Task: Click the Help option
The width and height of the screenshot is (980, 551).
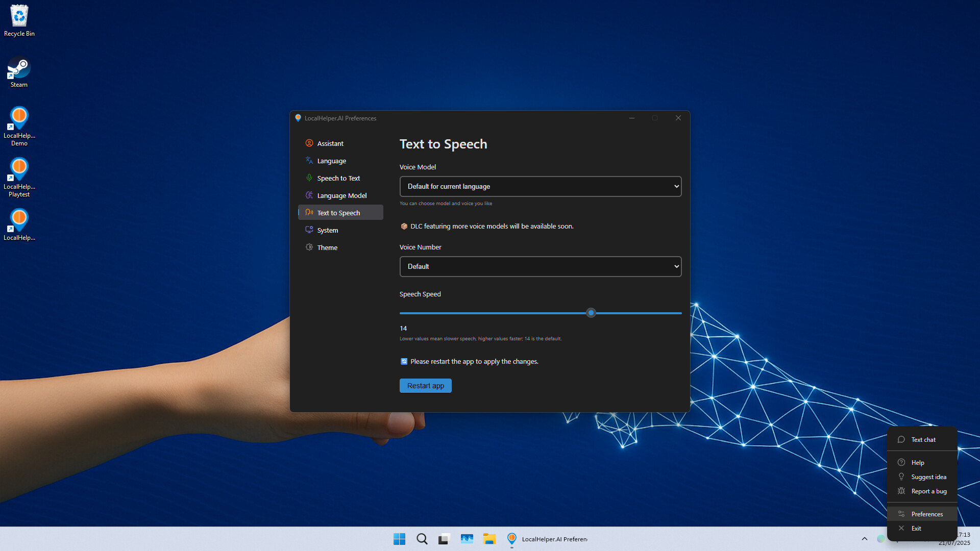Action: tap(918, 462)
